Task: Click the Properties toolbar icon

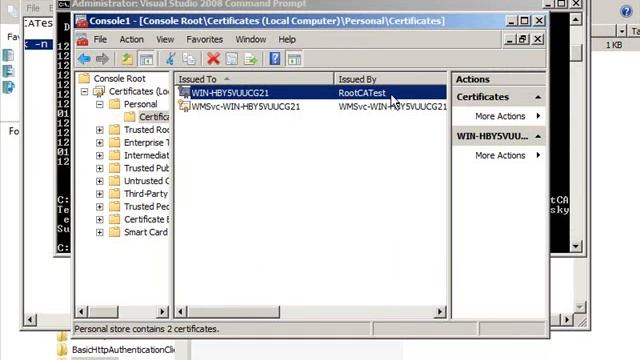Action: [232, 59]
